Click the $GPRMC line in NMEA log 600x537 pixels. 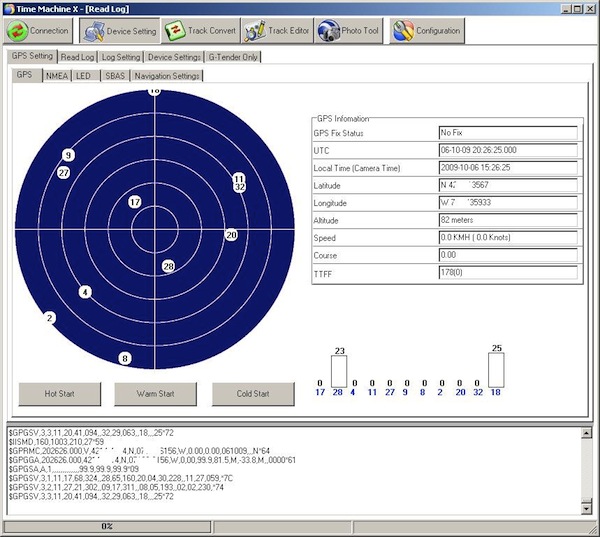tap(139, 451)
